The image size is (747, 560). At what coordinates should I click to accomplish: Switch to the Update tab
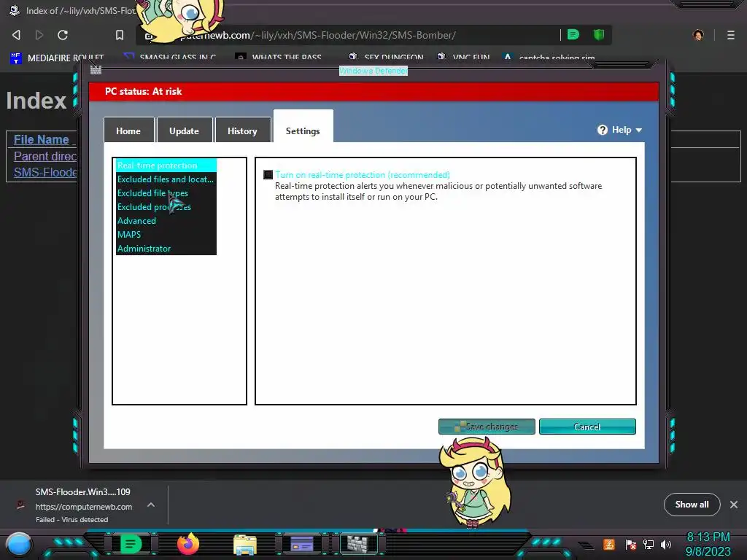[185, 130]
